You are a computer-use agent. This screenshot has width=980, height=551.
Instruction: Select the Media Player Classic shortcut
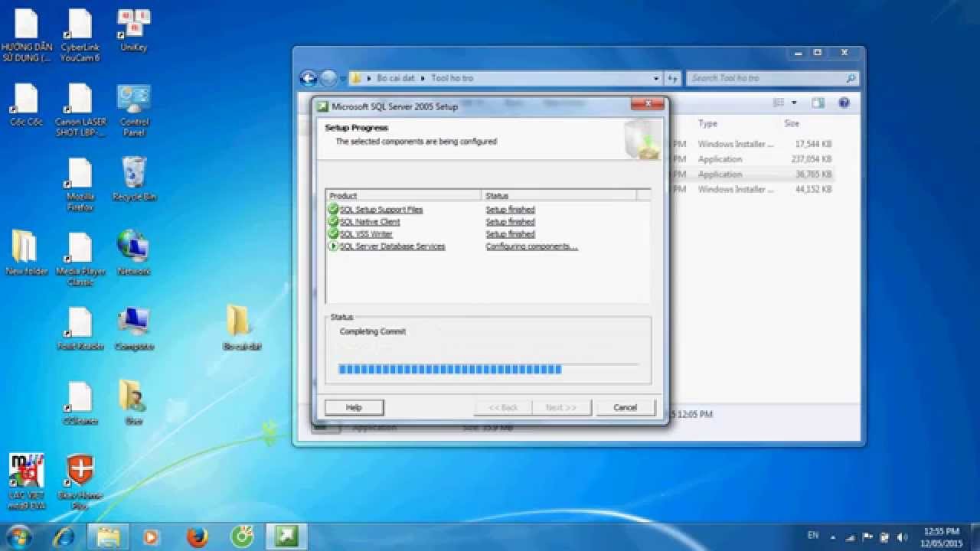pos(80,259)
